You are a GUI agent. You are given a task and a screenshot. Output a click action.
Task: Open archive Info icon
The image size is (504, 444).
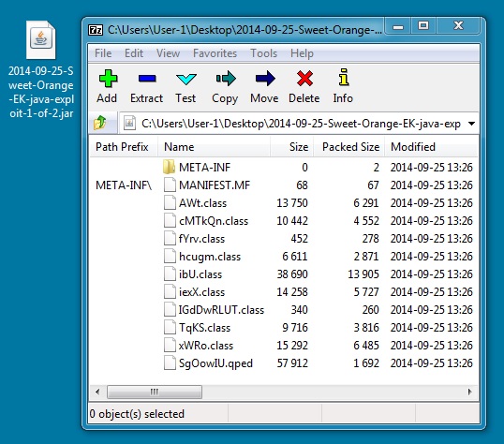click(x=343, y=77)
